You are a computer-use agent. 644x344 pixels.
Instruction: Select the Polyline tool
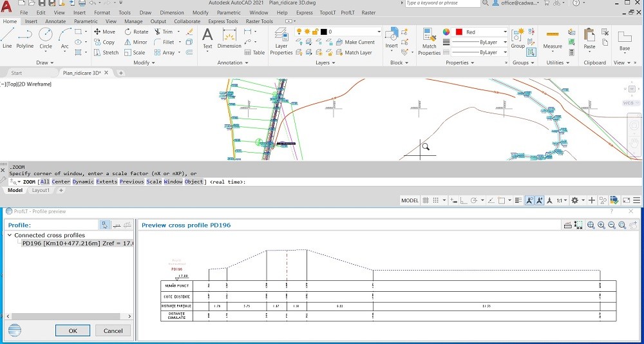(24, 38)
